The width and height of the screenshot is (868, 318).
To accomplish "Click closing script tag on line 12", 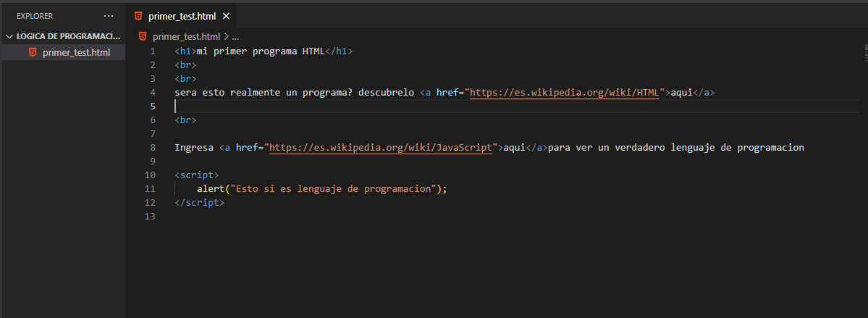I will [x=199, y=203].
